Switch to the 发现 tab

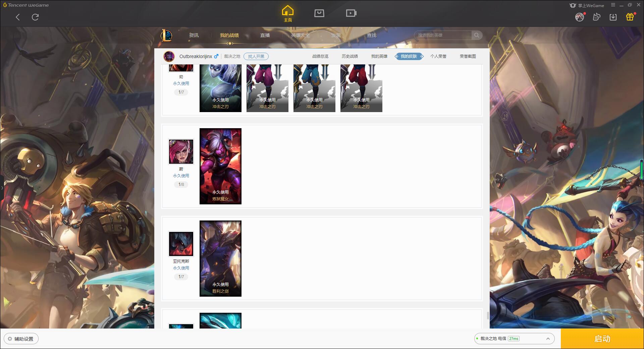336,35
